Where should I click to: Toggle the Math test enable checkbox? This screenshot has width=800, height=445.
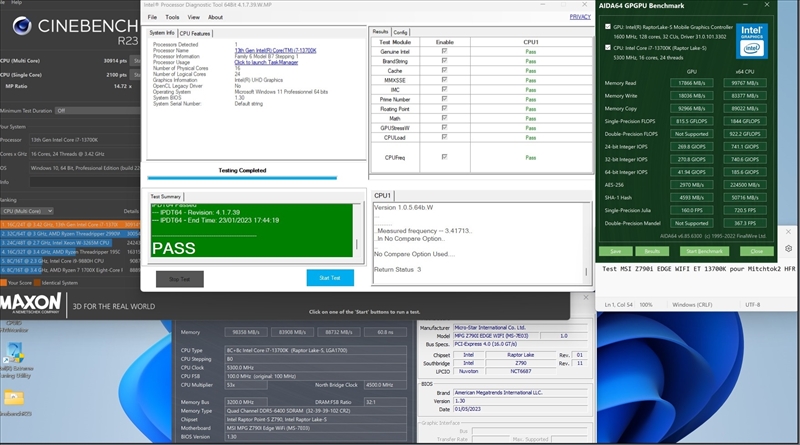tap(444, 118)
